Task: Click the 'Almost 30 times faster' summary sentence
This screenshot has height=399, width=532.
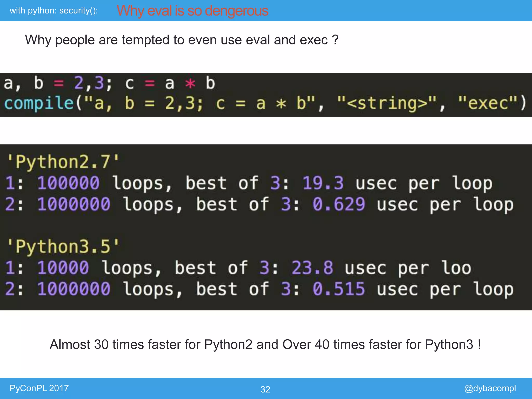Action: point(265,345)
